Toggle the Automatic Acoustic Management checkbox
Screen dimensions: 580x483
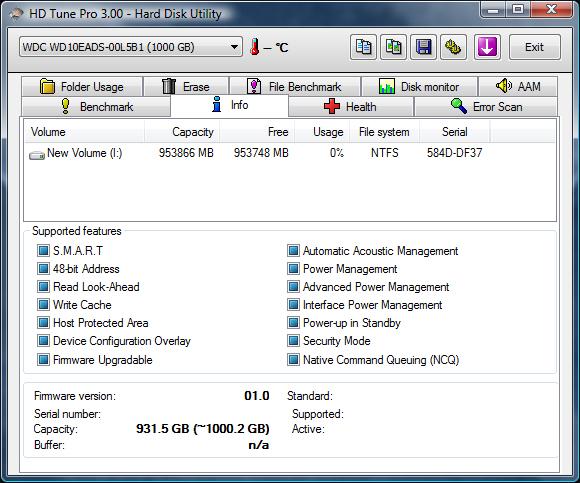293,251
